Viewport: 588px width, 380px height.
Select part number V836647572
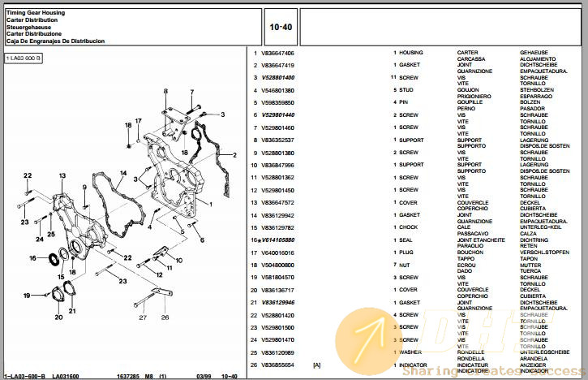pyautogui.click(x=277, y=202)
